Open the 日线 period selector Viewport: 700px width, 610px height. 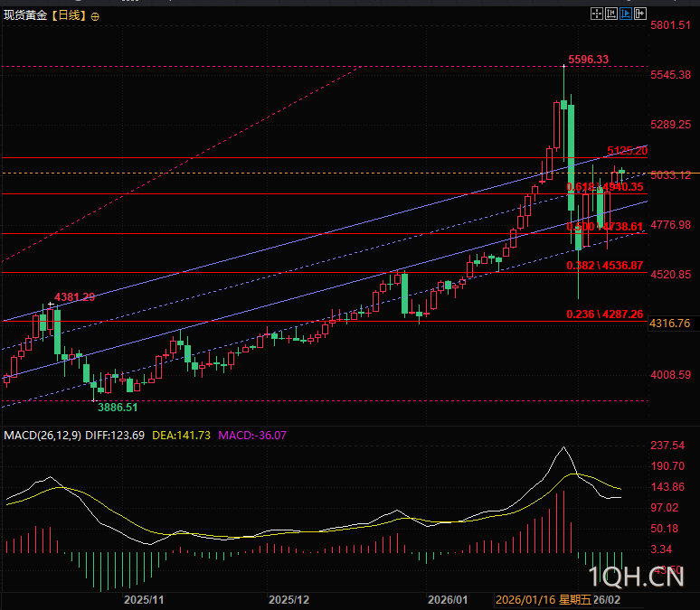tap(69, 15)
